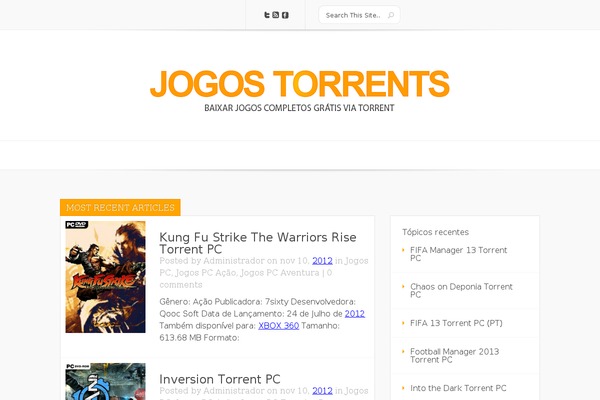Click the orange arrow bullet beside FIFA 13
600x400 pixels.
click(x=403, y=323)
